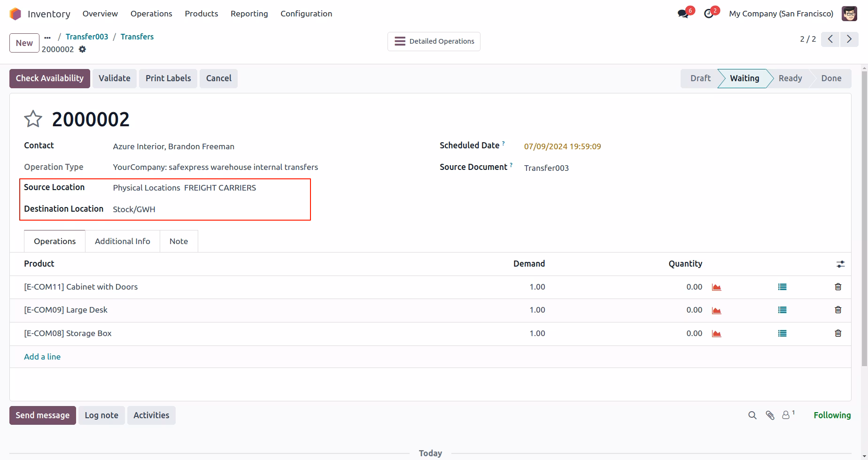Open the user avatar menu
868x460 pixels.
pyautogui.click(x=849, y=14)
